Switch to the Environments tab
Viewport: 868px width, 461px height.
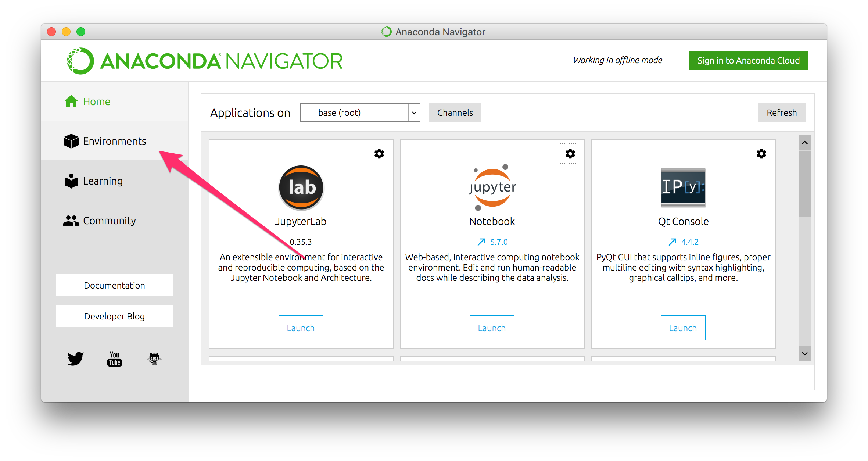pos(114,141)
